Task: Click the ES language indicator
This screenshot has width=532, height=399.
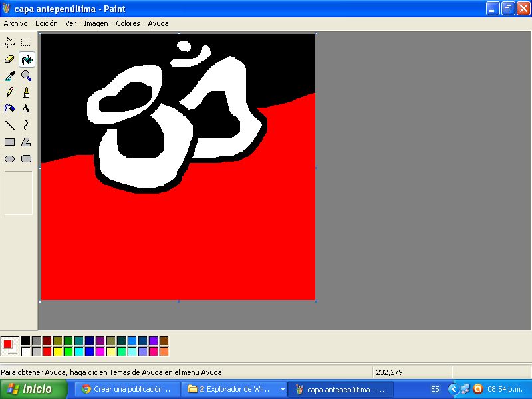Action: [x=435, y=389]
